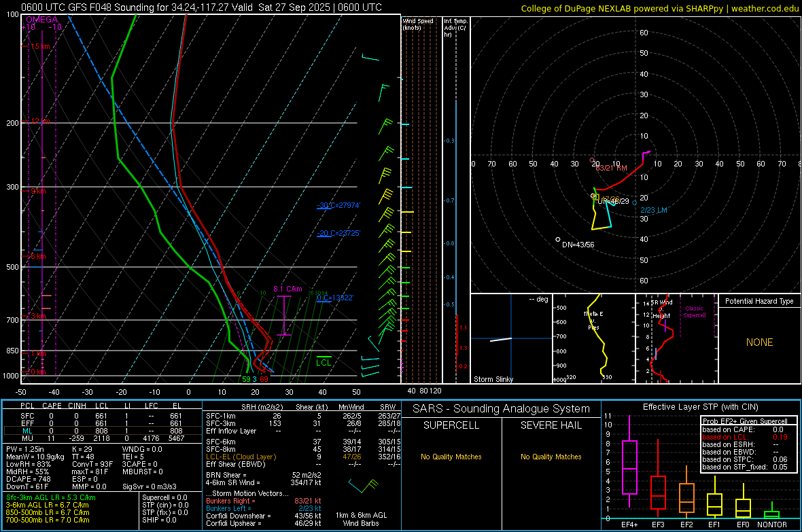
Task: Click the DN=43/56 Corfidi downshear marker
Action: click(x=578, y=245)
